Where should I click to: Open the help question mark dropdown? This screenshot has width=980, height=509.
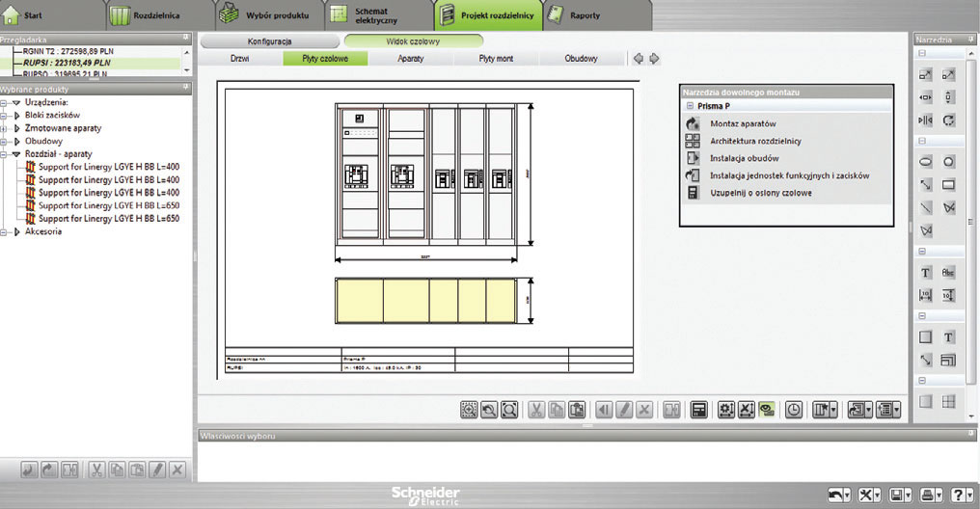pyautogui.click(x=969, y=496)
